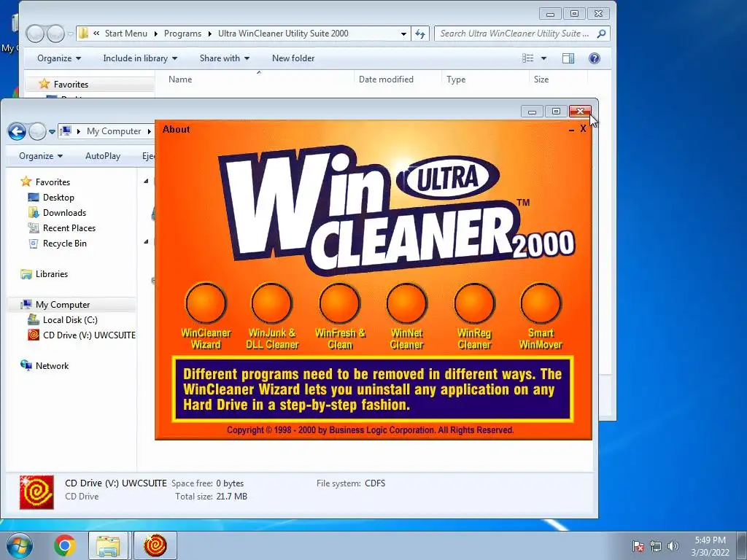Click the large UWCSUITE icon in details pane
This screenshot has height=560, width=747.
tap(36, 492)
